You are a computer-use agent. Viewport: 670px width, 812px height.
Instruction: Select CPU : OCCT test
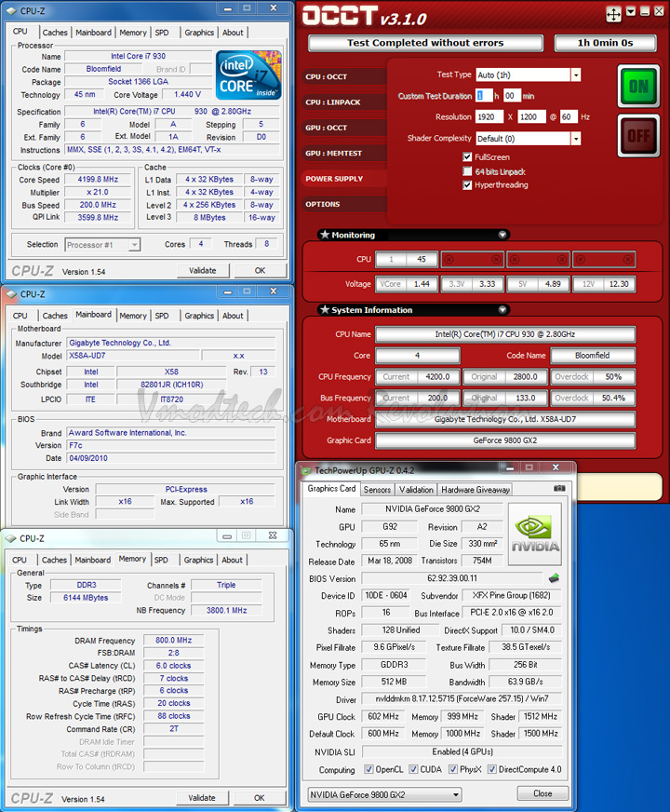point(343,76)
